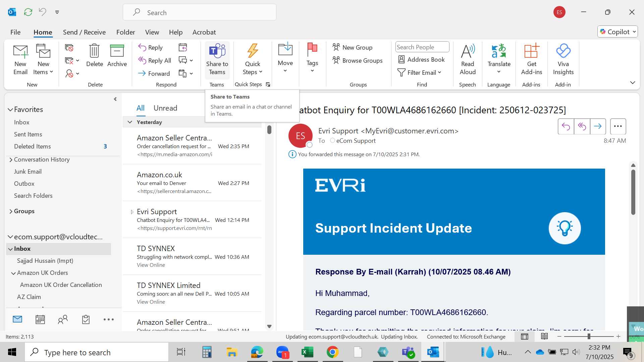Click zoom in plus button
Viewport: 644px width, 362px height.
pyautogui.click(x=619, y=337)
